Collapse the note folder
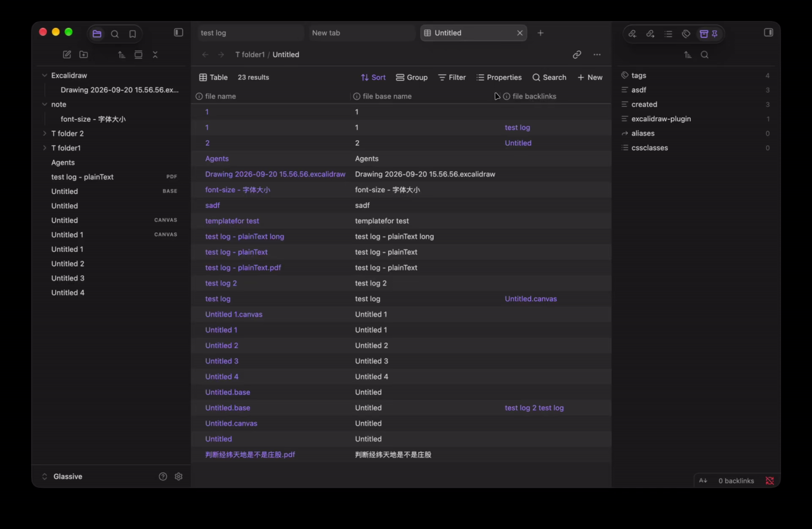The image size is (812, 529). 44,105
